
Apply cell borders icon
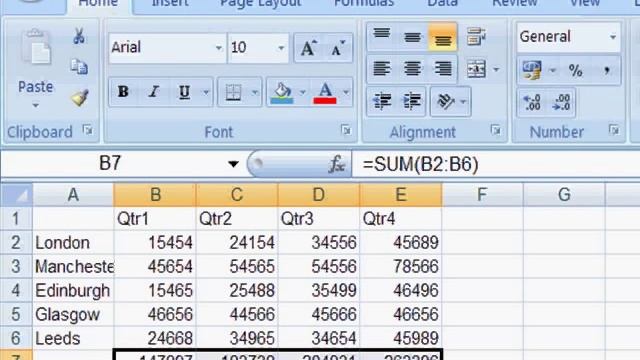click(x=233, y=92)
